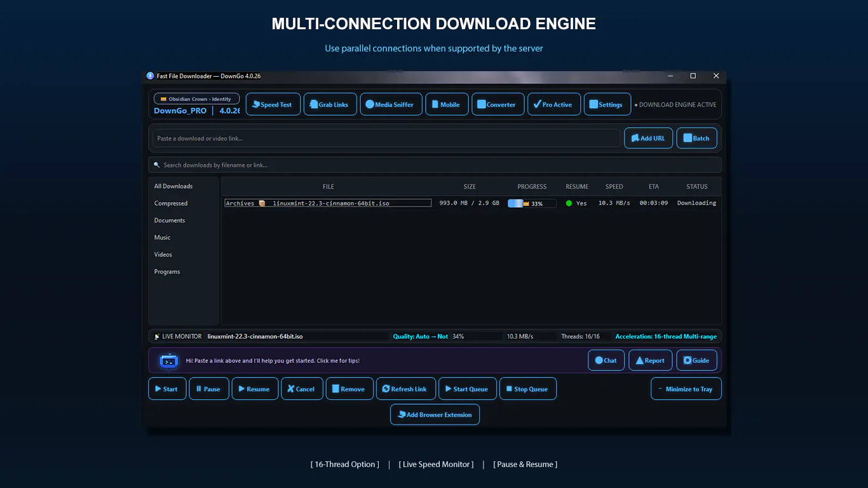Cancel the download
The width and height of the screenshot is (868, 488).
coord(302,389)
